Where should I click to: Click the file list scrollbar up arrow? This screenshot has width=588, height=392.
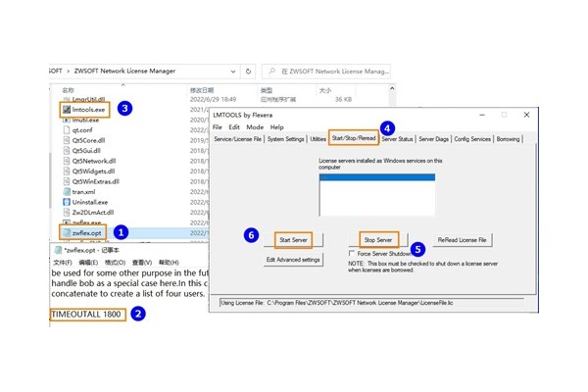[x=392, y=88]
